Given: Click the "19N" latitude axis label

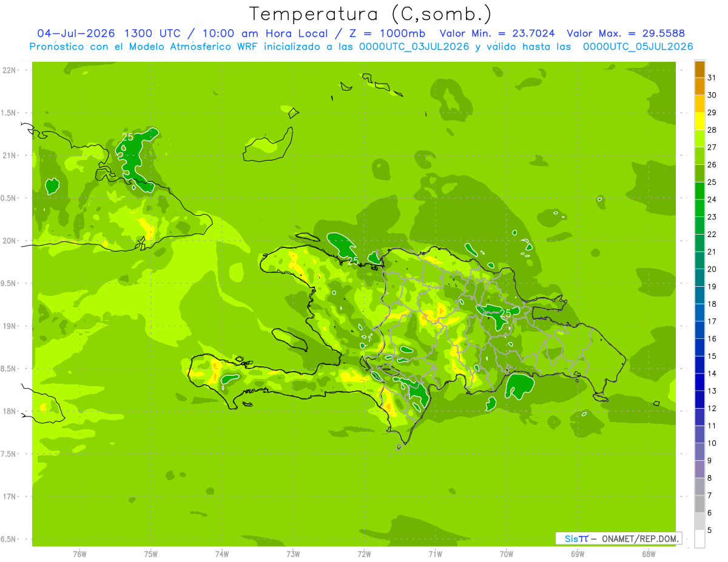Looking at the screenshot, I should pos(8,326).
